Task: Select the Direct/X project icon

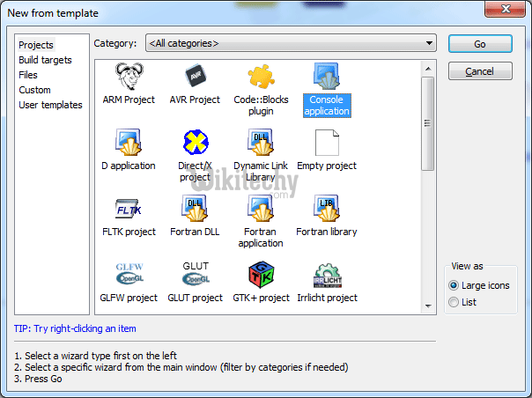Action: coord(195,142)
